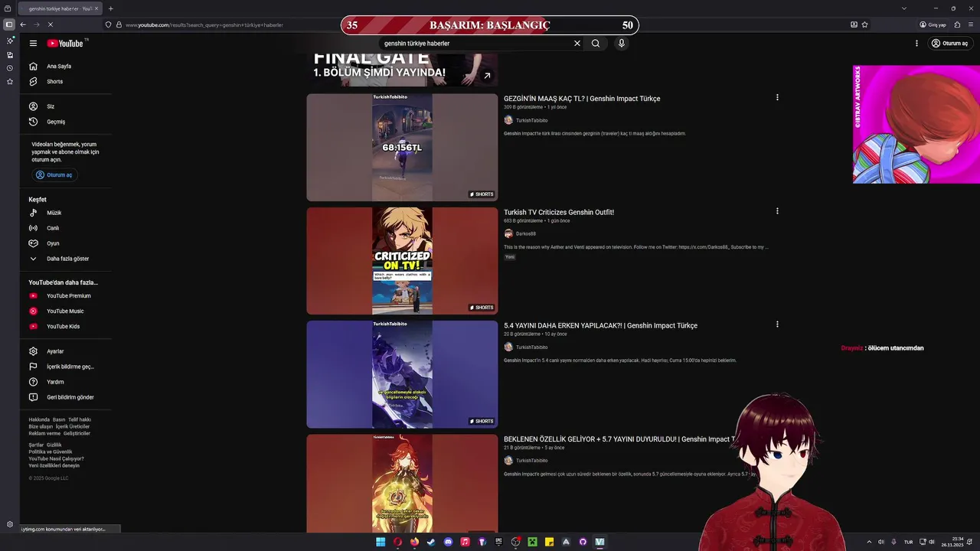Click the address bar URL
980x551 pixels.
[x=204, y=25]
